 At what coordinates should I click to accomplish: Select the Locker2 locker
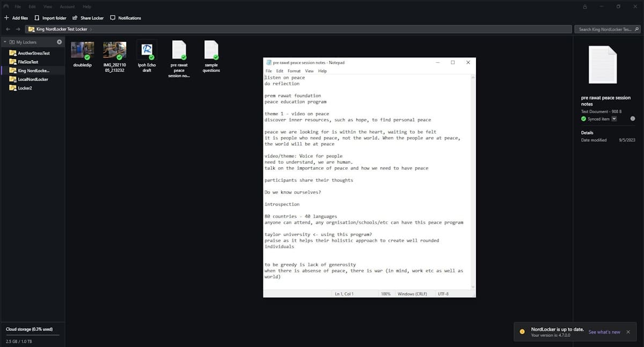point(25,87)
